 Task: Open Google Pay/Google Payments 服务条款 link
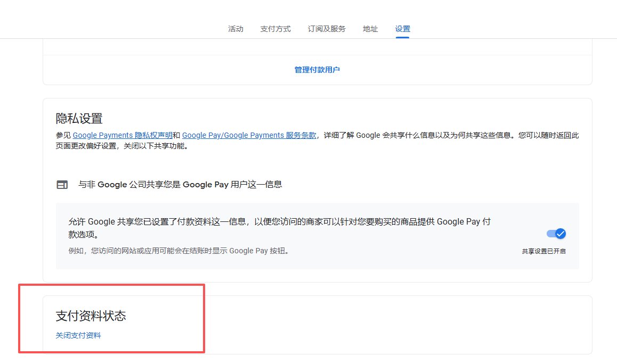pos(249,135)
